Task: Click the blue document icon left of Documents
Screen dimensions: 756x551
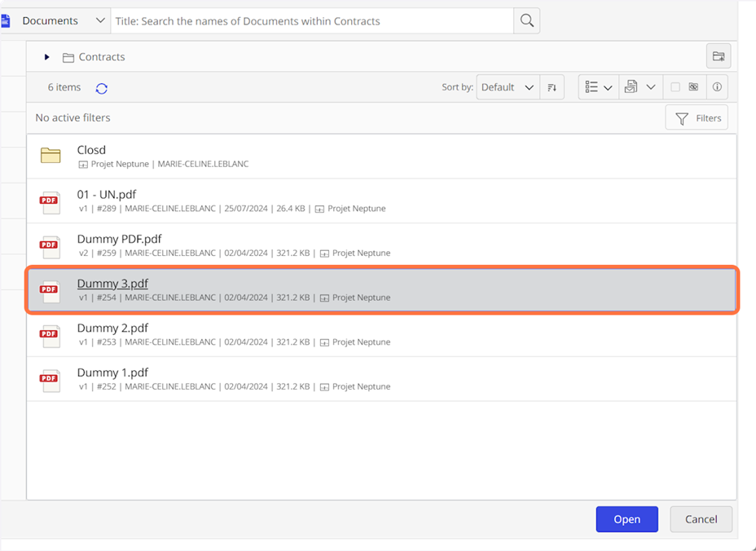Action: 6,20
